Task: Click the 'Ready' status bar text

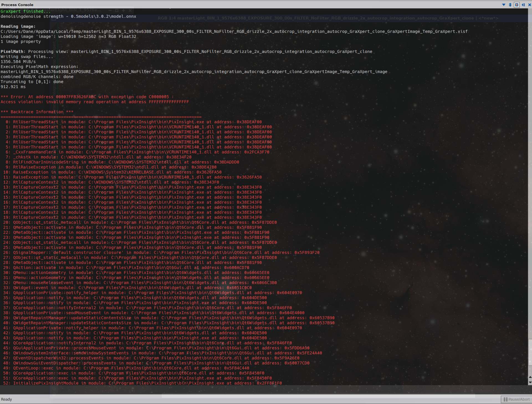Action: pyautogui.click(x=6, y=399)
